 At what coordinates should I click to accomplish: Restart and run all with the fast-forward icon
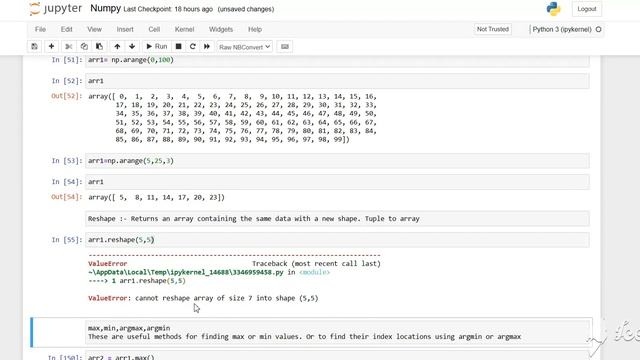207,47
